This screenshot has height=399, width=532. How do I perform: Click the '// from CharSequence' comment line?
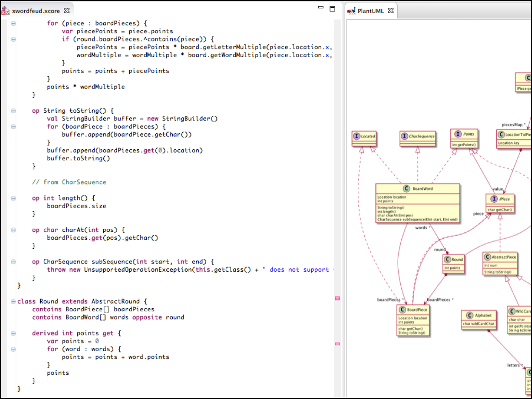[x=69, y=183]
